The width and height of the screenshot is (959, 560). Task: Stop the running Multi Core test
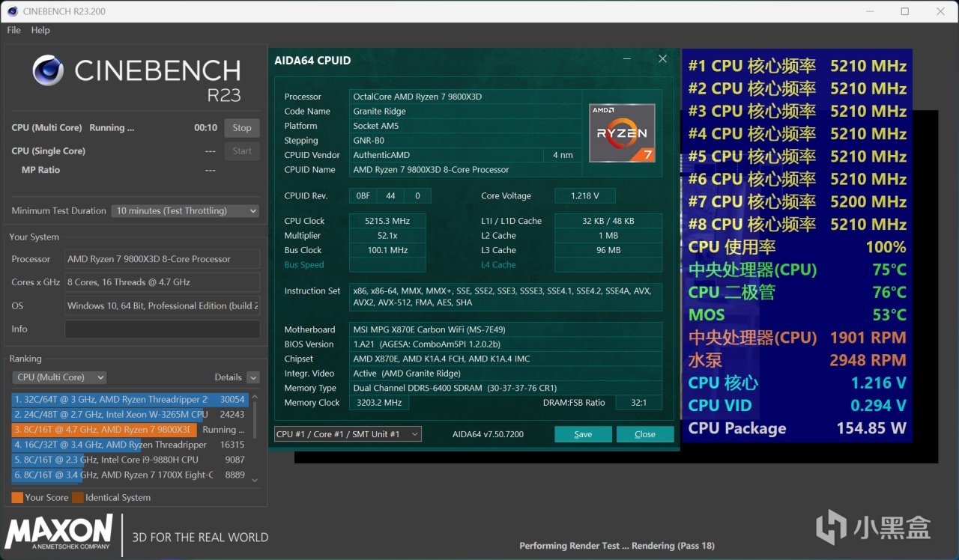[242, 128]
